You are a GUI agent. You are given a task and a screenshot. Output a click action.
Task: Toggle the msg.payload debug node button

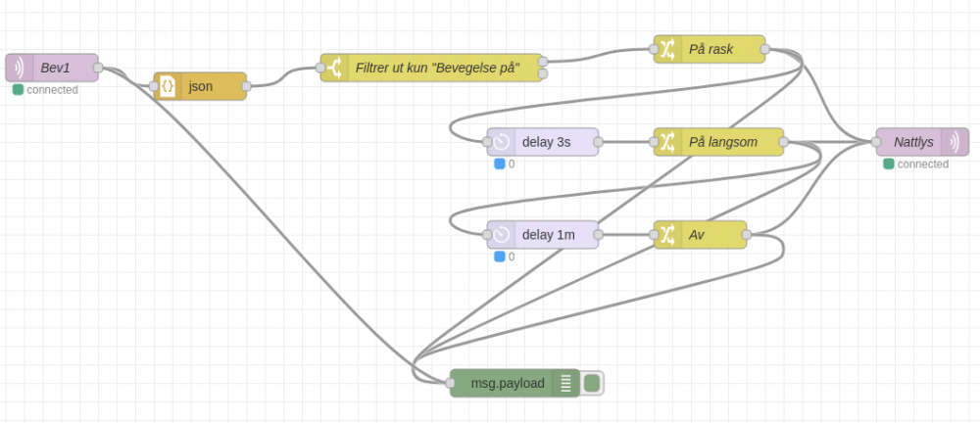[592, 383]
